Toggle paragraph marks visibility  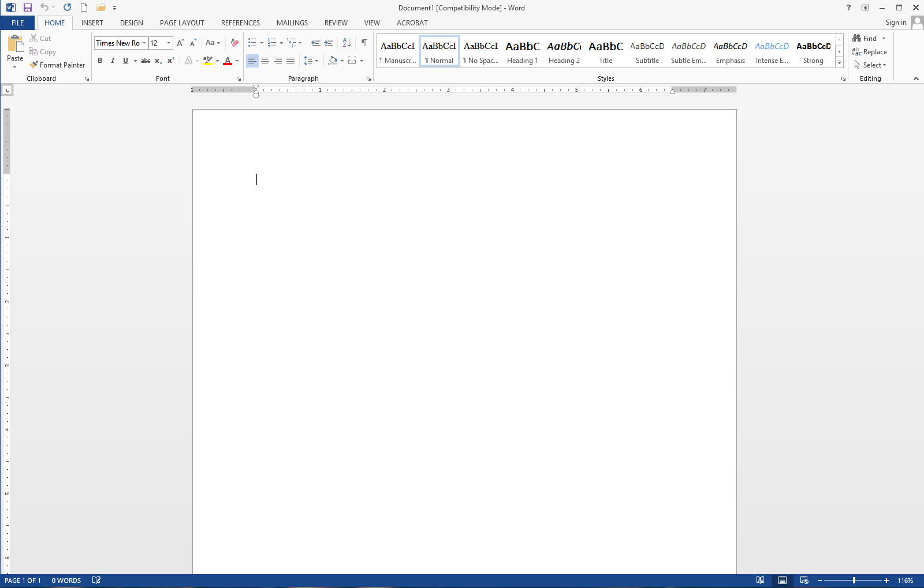point(363,43)
